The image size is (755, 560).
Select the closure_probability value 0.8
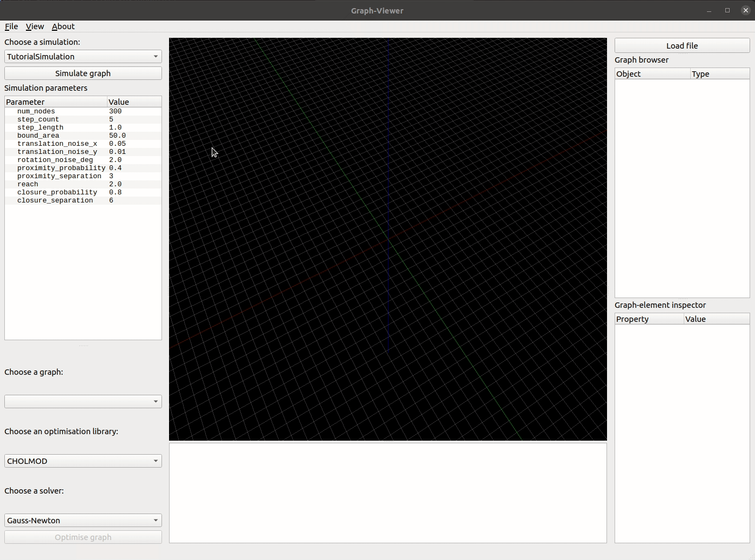click(x=115, y=192)
